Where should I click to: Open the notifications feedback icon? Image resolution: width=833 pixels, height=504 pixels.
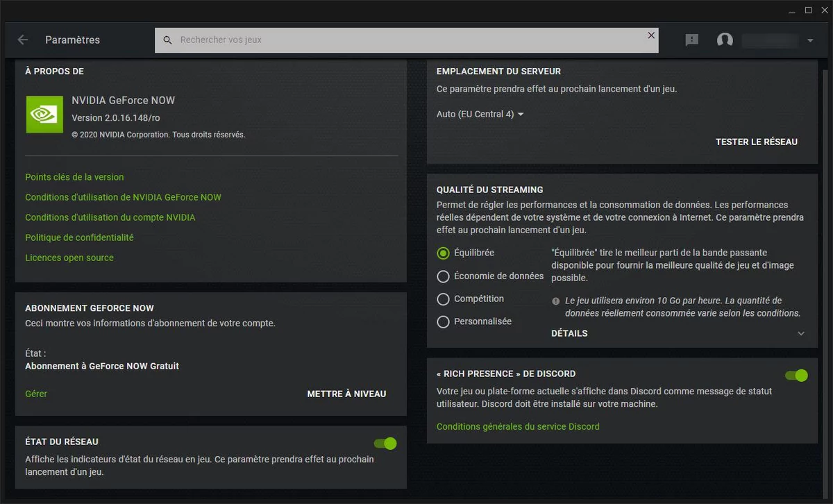point(692,40)
